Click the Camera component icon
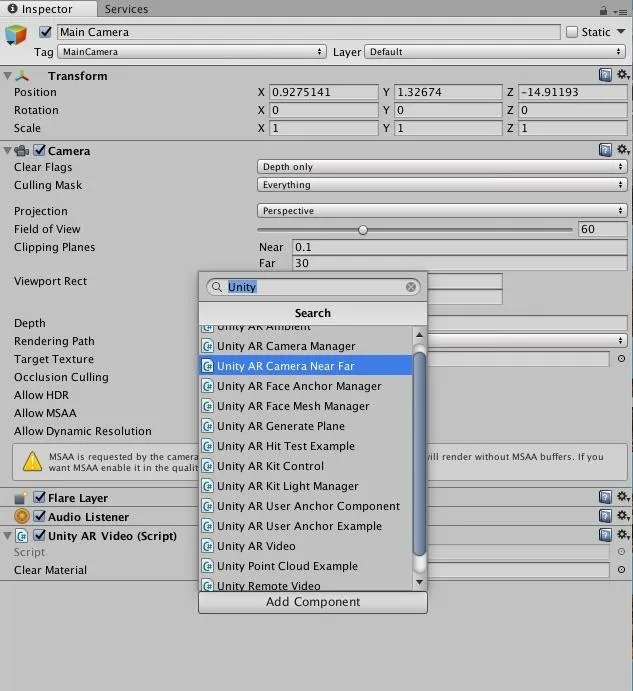Screen dimensions: 633x691 [22, 151]
